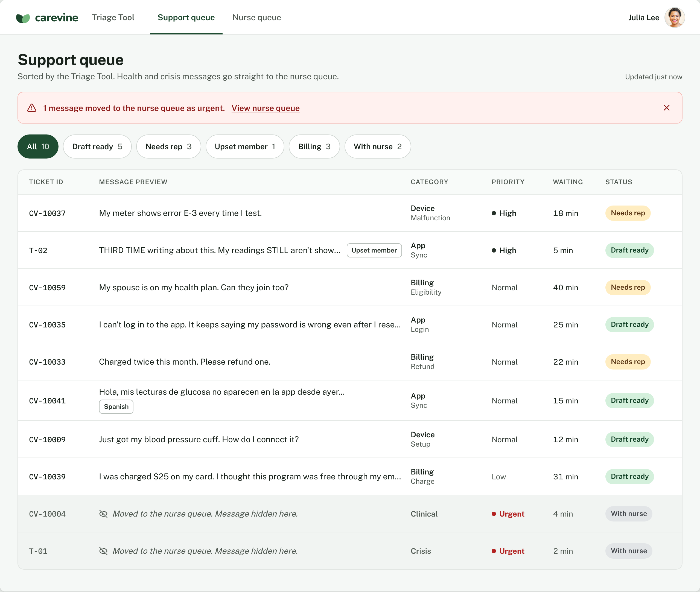The height and width of the screenshot is (592, 700).
Task: Switch to the Support queue tab
Action: 186,17
